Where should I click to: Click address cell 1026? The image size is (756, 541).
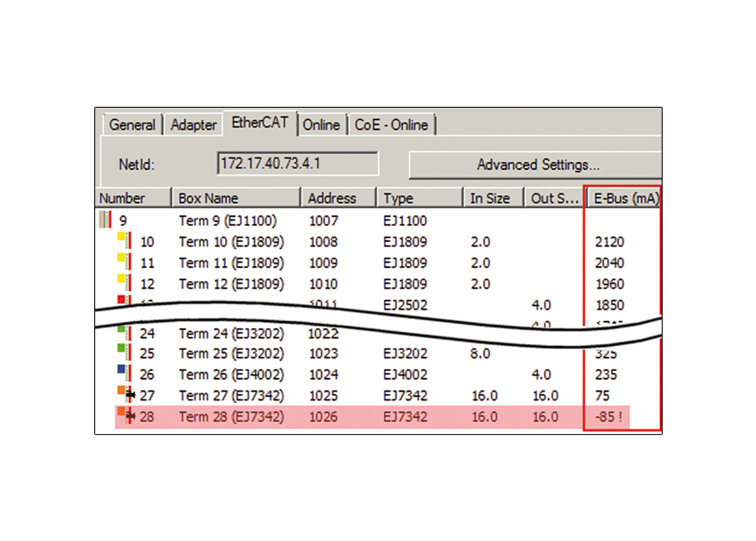(324, 417)
